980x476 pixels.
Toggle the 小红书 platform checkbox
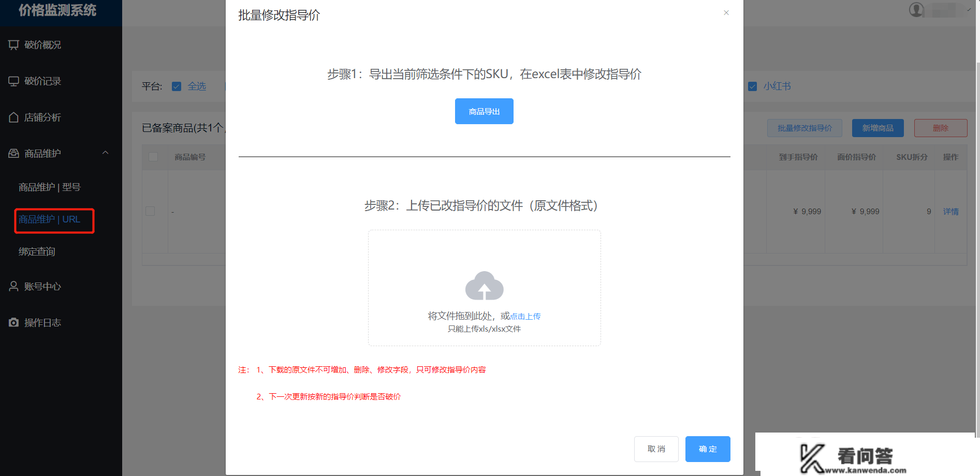[752, 86]
